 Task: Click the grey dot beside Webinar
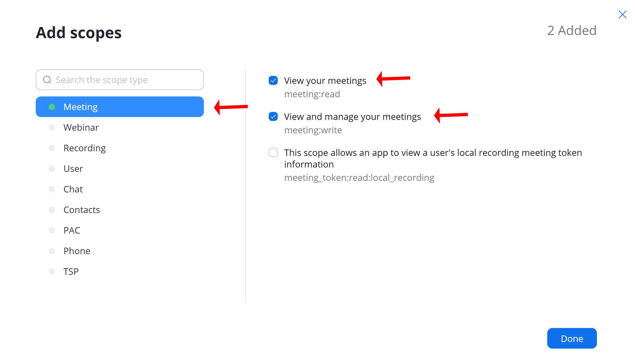point(52,127)
